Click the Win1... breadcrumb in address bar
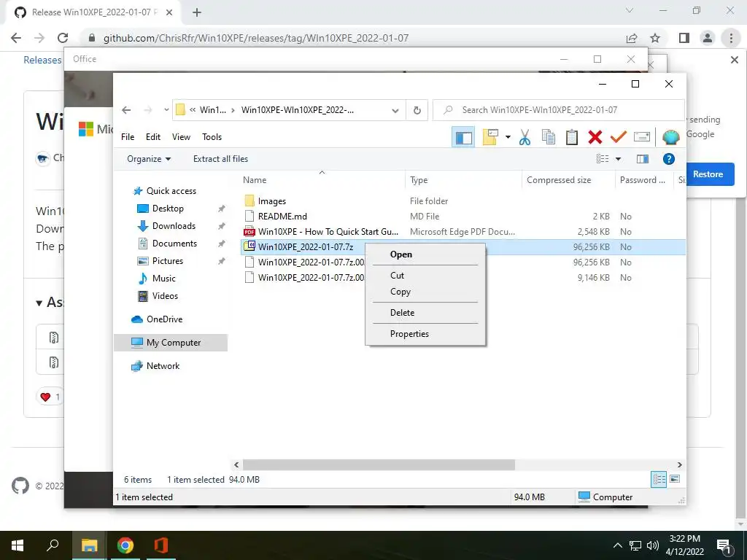747x560 pixels. [x=212, y=110]
